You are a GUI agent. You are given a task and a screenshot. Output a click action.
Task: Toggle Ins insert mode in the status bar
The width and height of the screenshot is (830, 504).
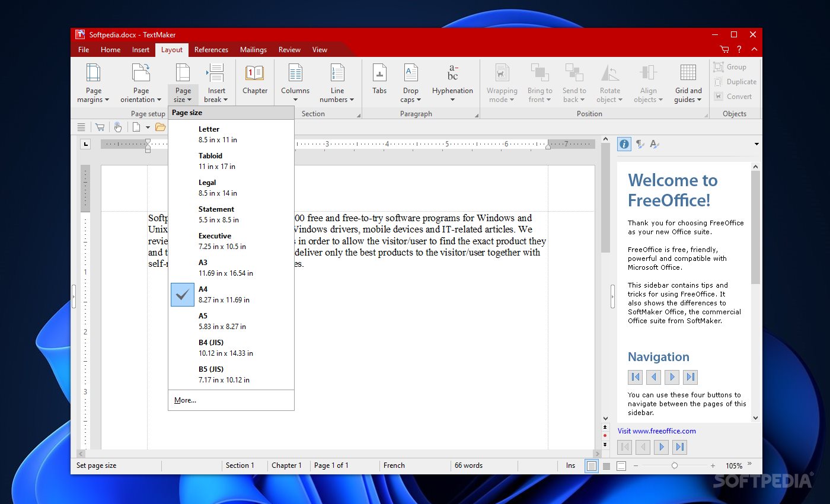click(570, 465)
